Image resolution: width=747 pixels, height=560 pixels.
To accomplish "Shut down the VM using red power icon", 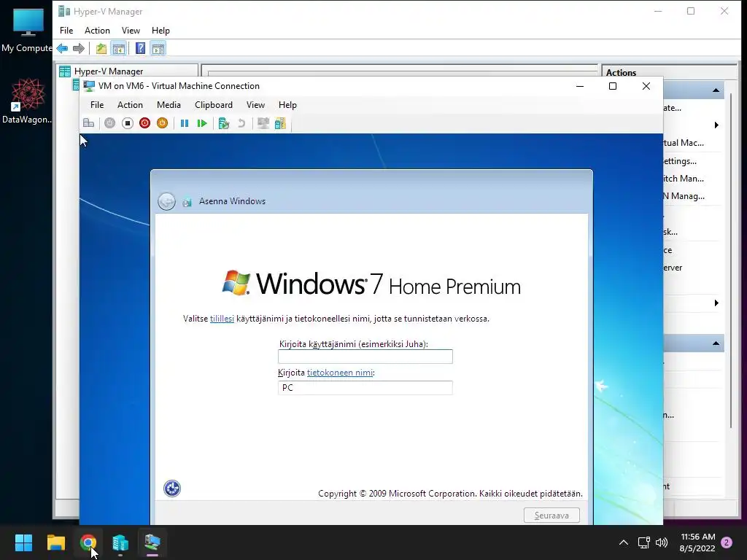I will [x=145, y=123].
